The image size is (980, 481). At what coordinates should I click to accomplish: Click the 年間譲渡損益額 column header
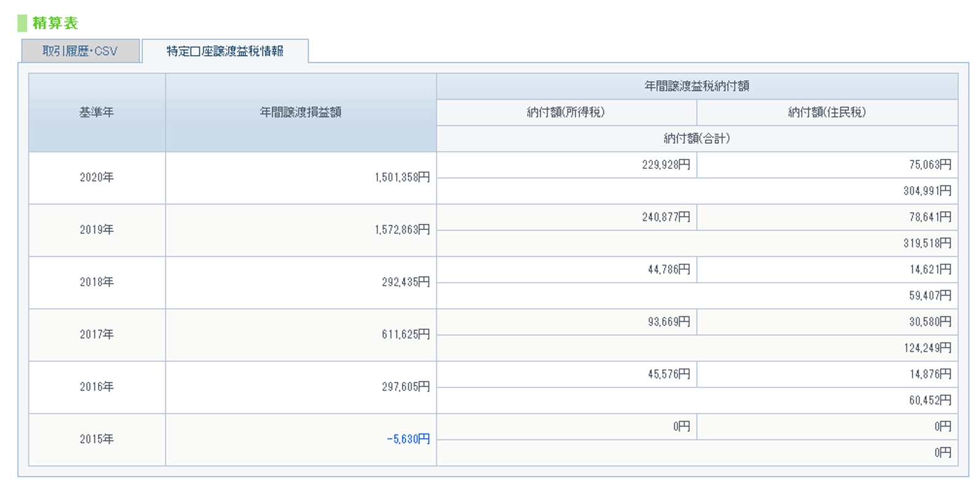point(301,113)
